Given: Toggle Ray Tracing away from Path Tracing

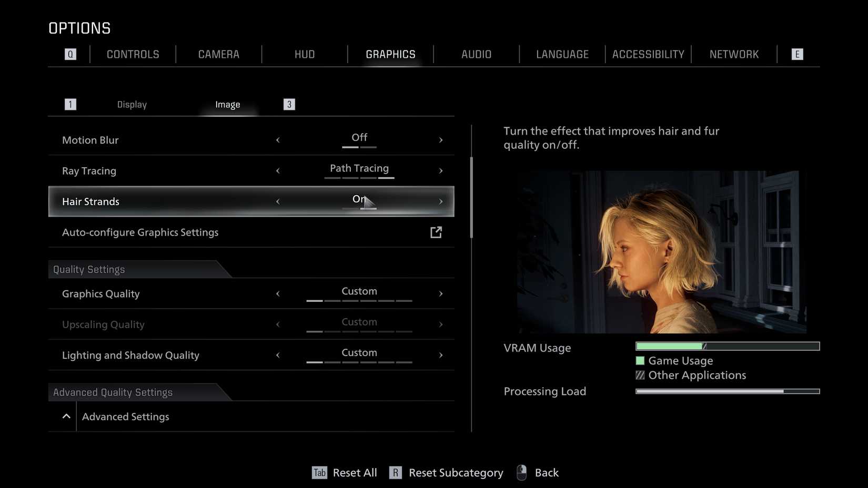Looking at the screenshot, I should 278,170.
